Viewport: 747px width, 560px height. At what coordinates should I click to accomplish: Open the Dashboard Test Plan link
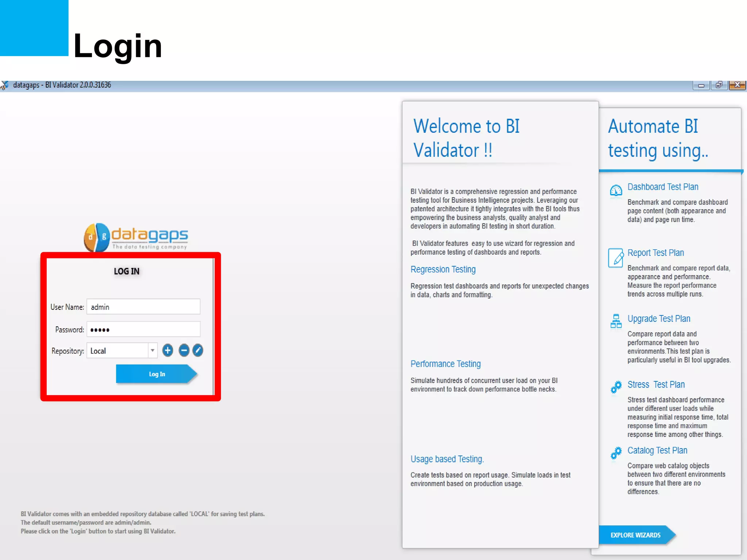(x=663, y=187)
